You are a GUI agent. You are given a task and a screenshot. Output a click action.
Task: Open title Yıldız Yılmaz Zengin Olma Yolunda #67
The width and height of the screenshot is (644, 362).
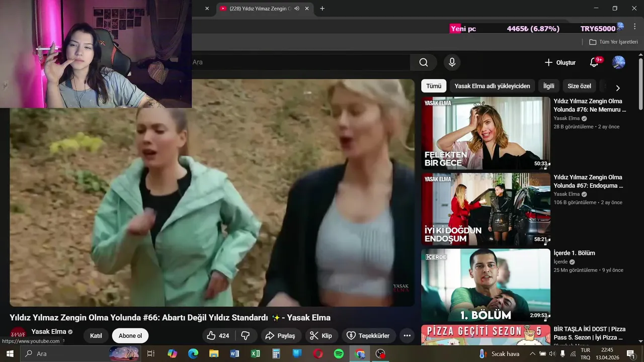click(x=589, y=181)
